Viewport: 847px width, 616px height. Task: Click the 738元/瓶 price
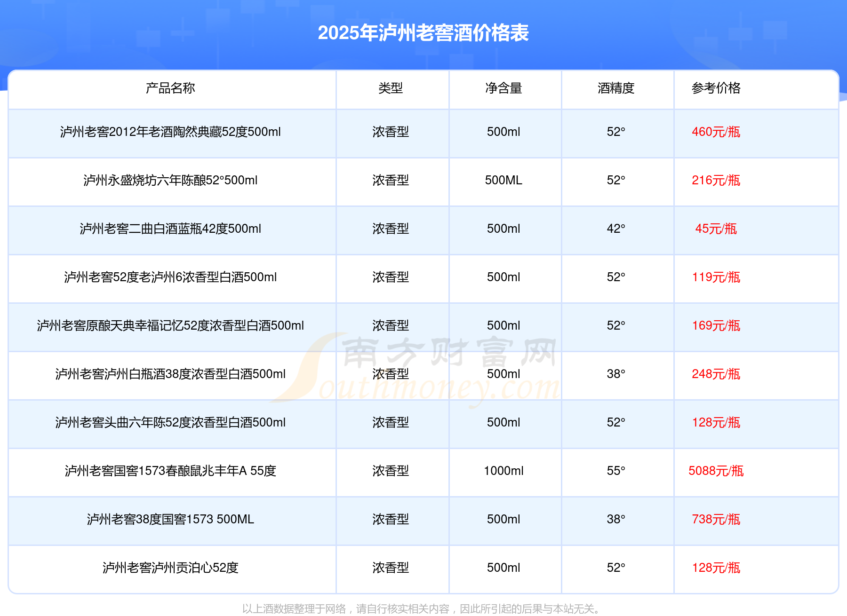pos(716,520)
